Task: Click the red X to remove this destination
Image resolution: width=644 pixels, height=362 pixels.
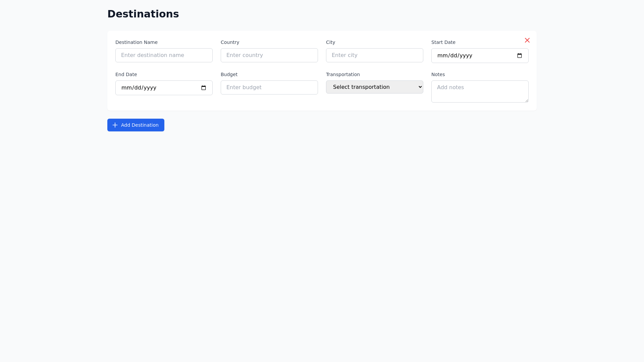Action: click(x=527, y=40)
